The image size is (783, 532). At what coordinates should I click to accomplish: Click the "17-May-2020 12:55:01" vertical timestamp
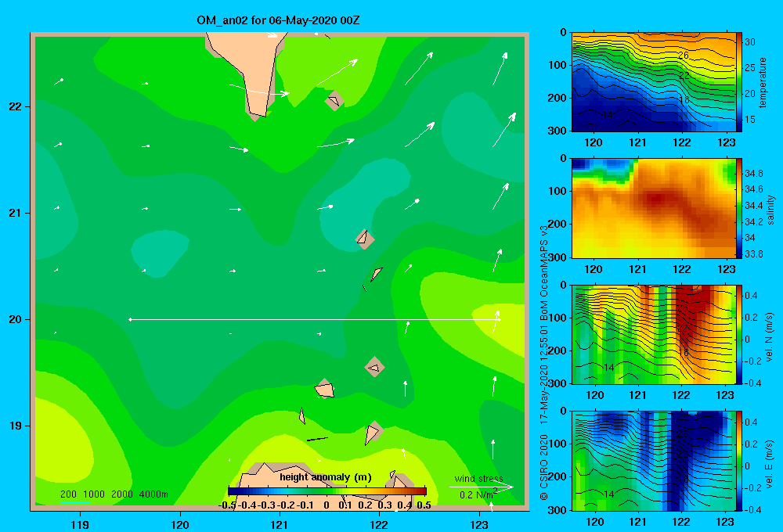coord(544,376)
